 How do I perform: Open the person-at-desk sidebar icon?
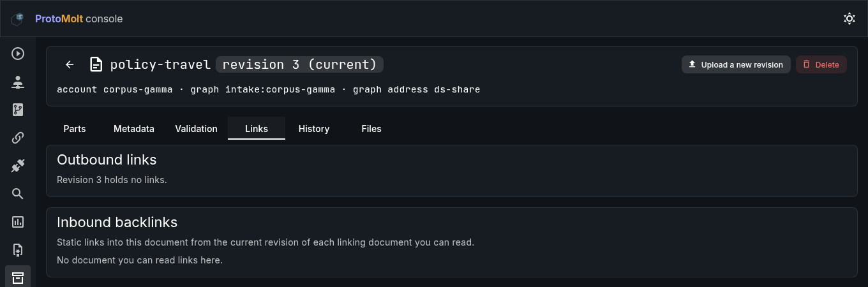18,82
